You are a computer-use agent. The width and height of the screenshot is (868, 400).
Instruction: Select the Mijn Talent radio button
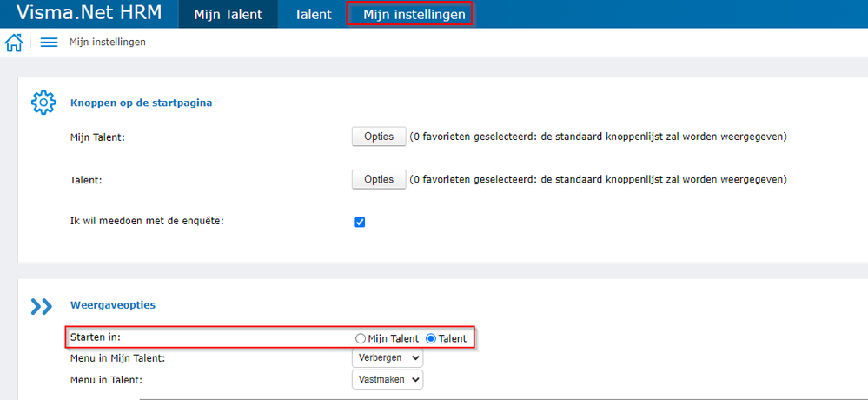[x=361, y=338]
